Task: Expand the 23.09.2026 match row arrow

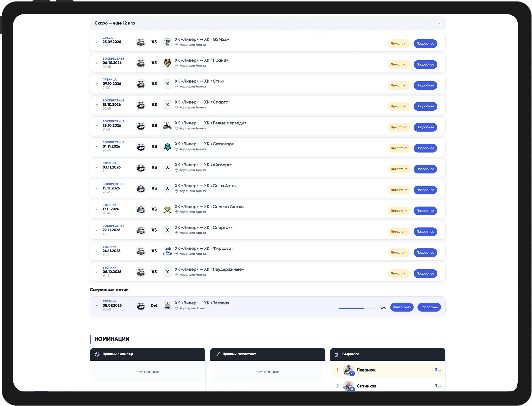Action: [97, 42]
